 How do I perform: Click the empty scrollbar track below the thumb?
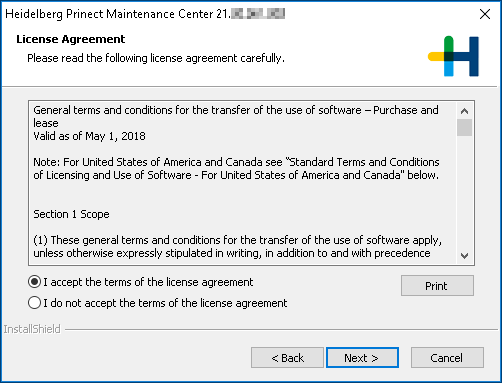(464, 192)
